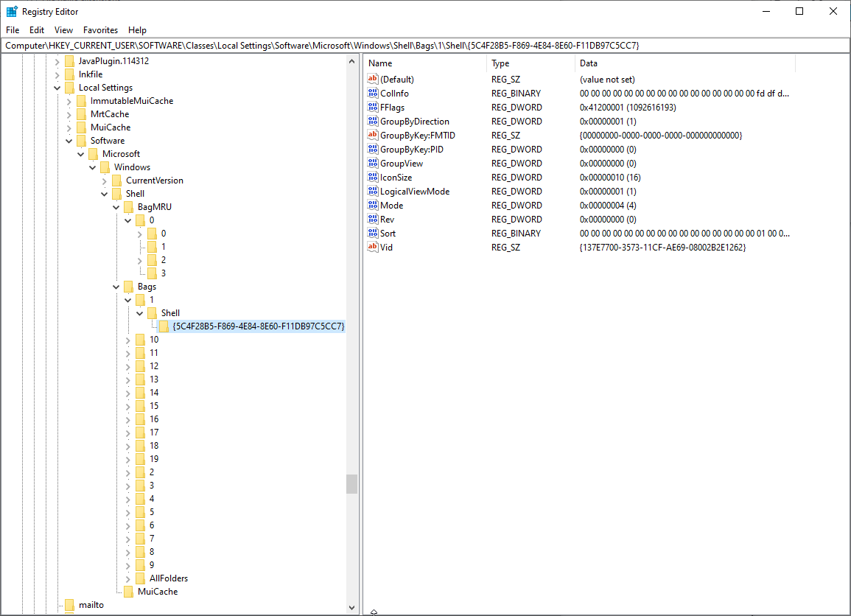The height and width of the screenshot is (616, 851).
Task: Collapse the Shell key under Bags 1
Action: pos(139,314)
